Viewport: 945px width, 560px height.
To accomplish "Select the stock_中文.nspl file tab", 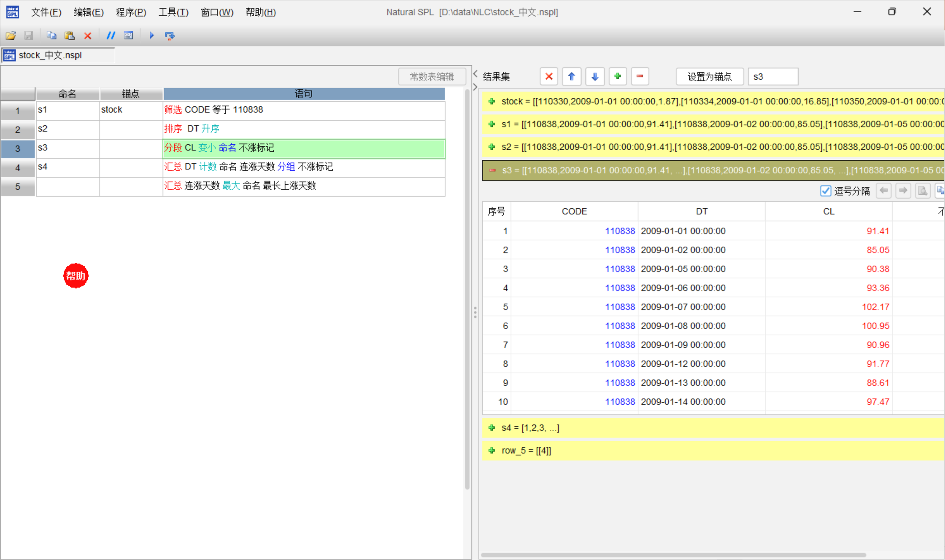I will (x=58, y=55).
